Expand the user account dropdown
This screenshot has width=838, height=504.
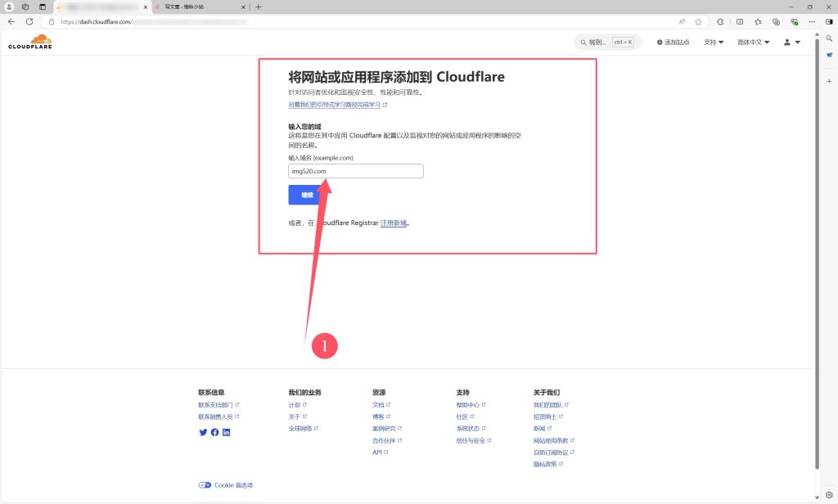click(792, 43)
